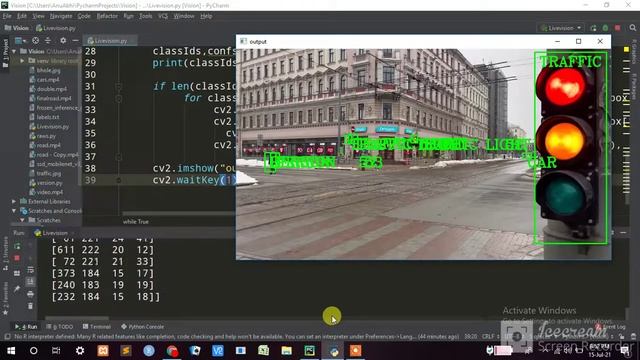Screen dimensions: 640x360
Task: Clear console output with trash icon
Action: (x=31, y=306)
